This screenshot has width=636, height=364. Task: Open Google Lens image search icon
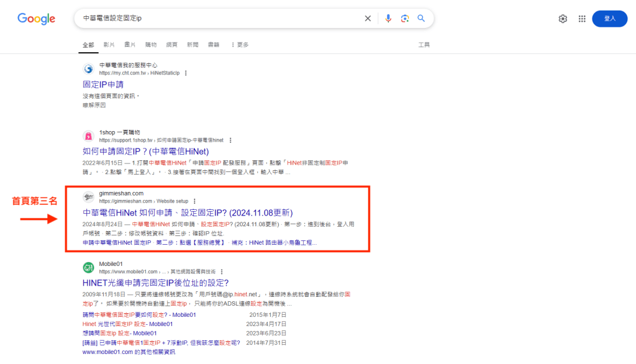point(405,18)
